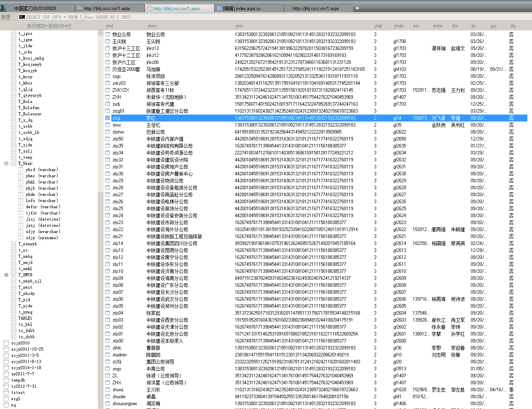The image size is (532, 409).
Task: Click the row icon beside 物业公司 record
Action: tap(107, 34)
